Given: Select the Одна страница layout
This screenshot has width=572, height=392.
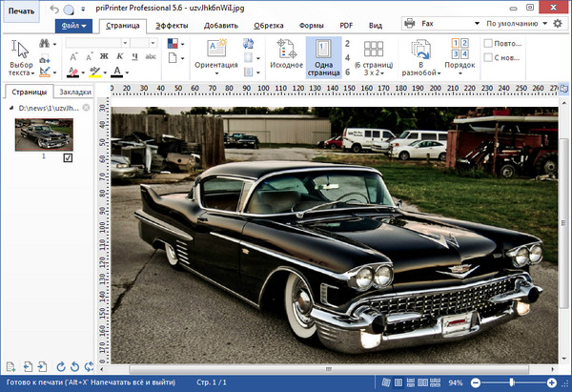Looking at the screenshot, I should [x=322, y=58].
